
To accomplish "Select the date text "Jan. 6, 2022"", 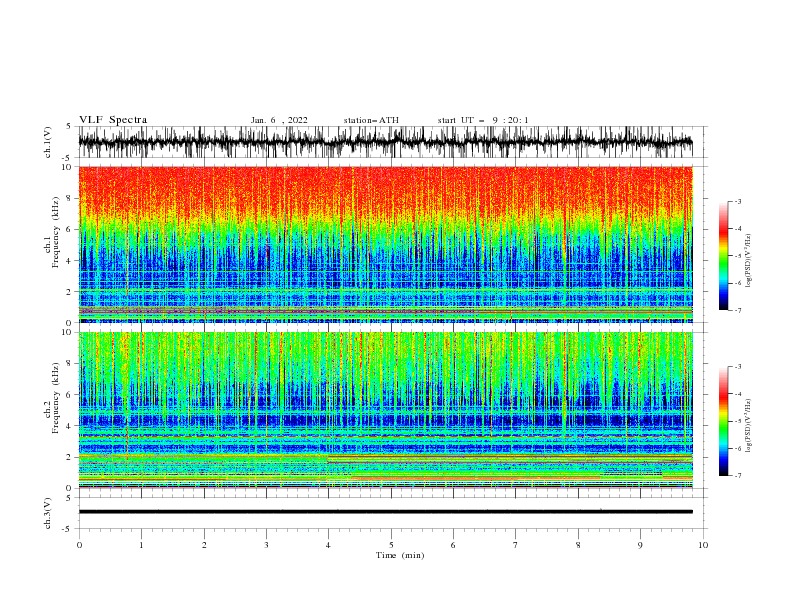I will (x=279, y=120).
